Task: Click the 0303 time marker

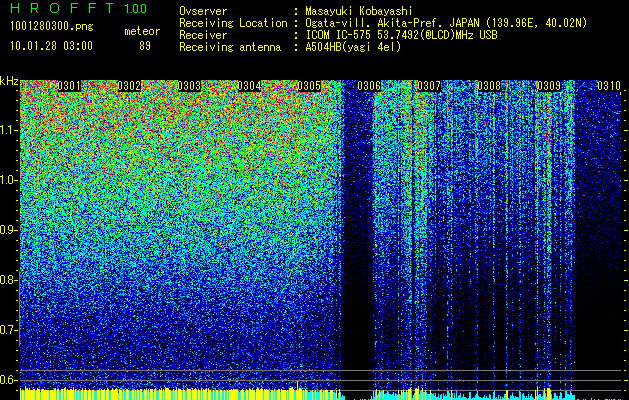Action: tap(189, 86)
